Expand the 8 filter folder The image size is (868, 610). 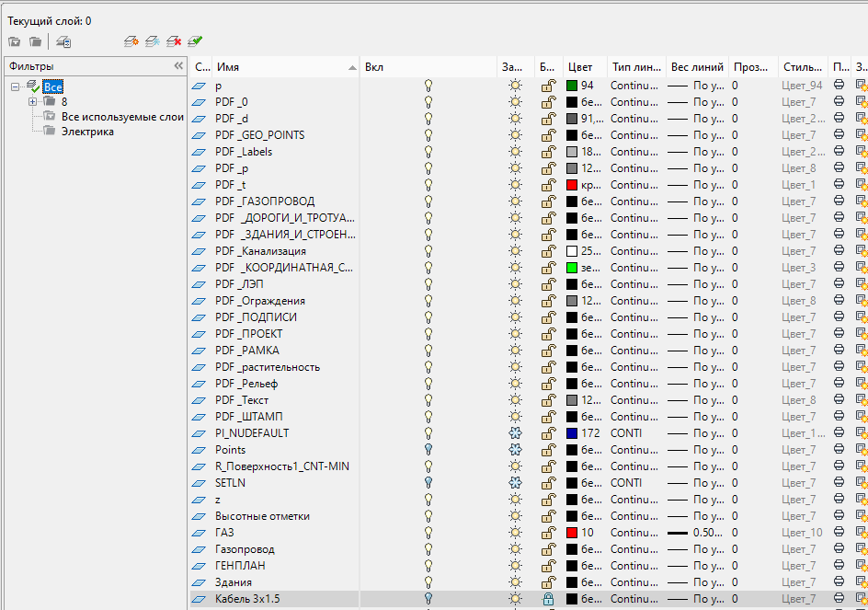pos(33,102)
